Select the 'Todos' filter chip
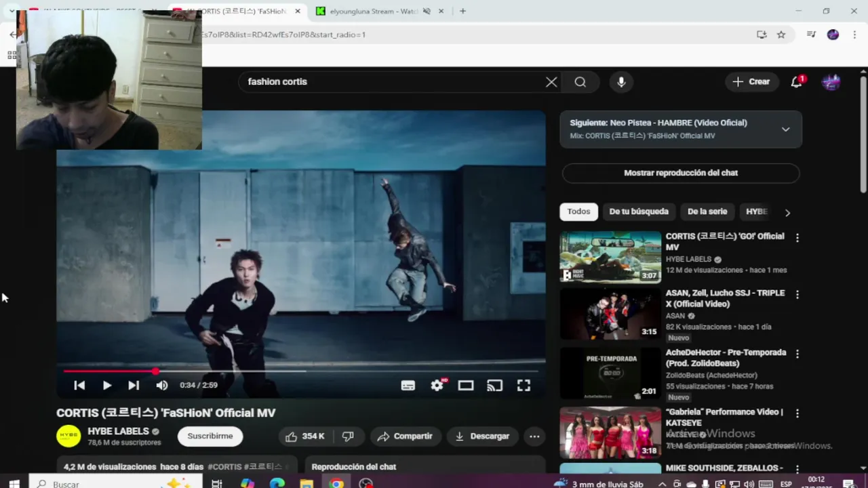 578,211
